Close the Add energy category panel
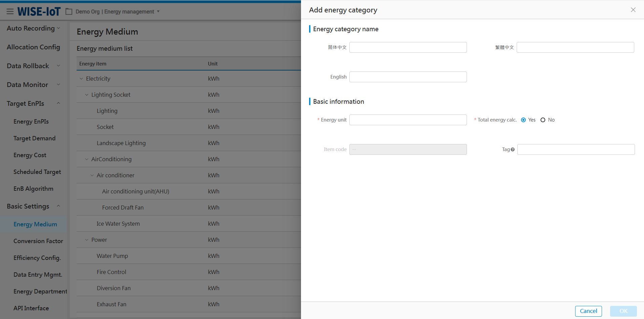The image size is (644, 319). pos(633,10)
